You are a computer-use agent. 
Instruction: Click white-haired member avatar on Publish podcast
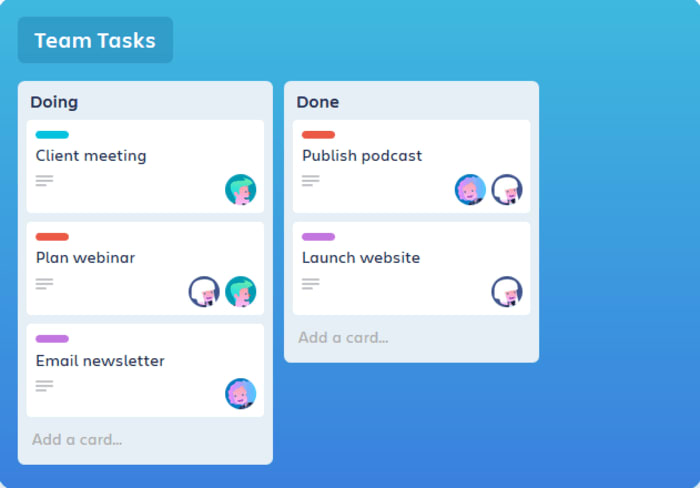click(x=507, y=190)
